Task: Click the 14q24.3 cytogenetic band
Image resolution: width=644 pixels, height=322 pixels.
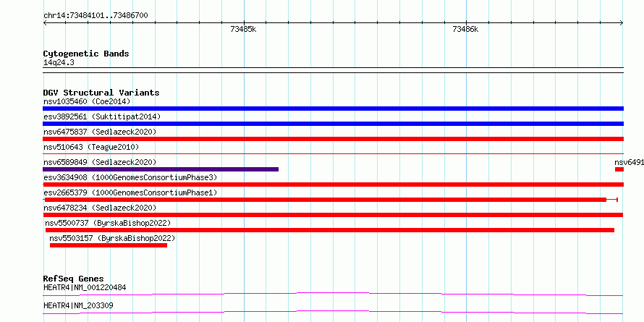Action: tap(333, 70)
